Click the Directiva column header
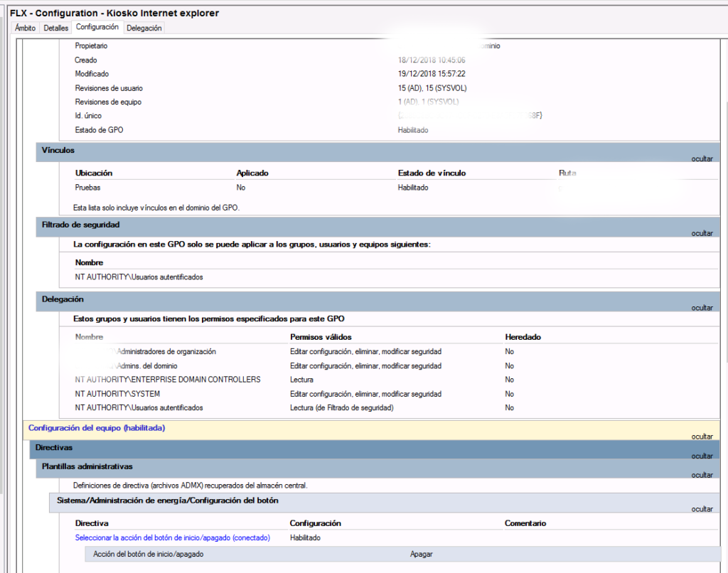Image resolution: width=728 pixels, height=573 pixels. point(91,523)
